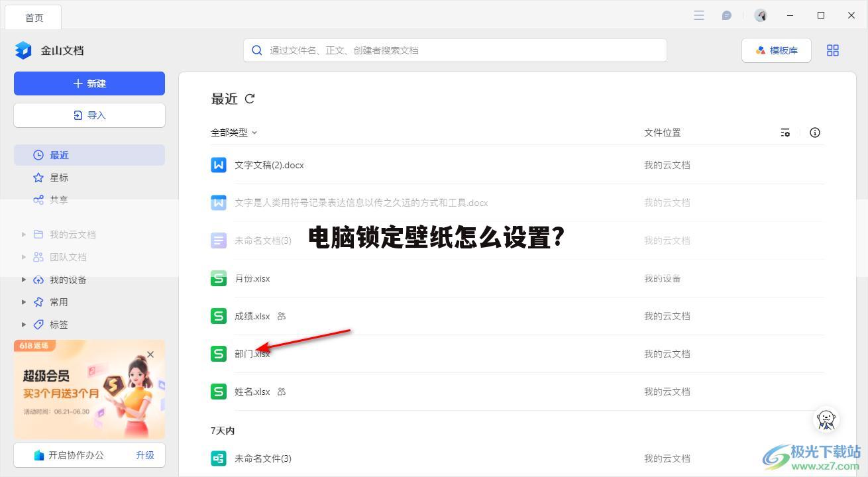Image resolution: width=868 pixels, height=477 pixels.
Task: Select 标签 in sidebar
Action: [59, 325]
